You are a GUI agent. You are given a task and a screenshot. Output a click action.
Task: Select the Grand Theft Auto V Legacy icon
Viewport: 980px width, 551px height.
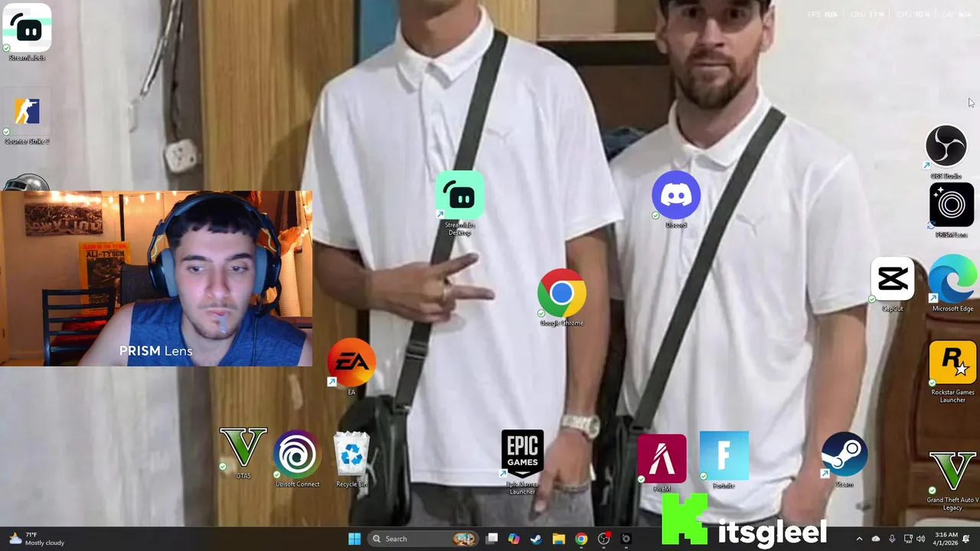tap(952, 481)
